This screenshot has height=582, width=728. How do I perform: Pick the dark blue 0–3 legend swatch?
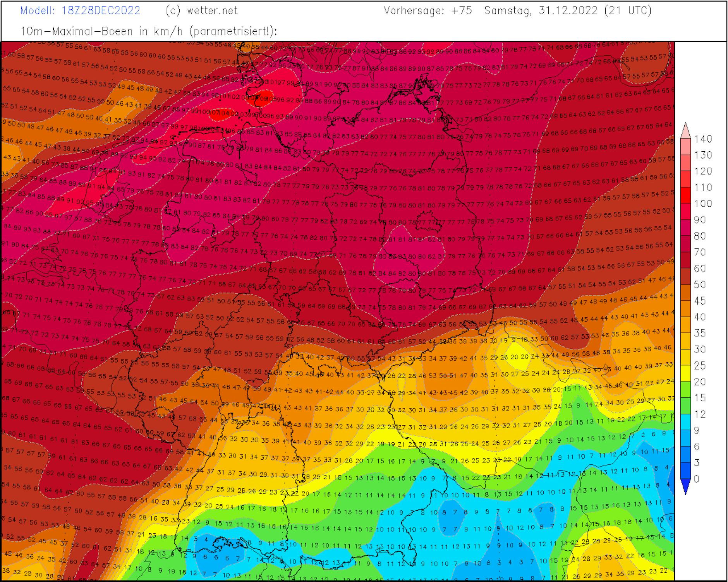point(685,471)
